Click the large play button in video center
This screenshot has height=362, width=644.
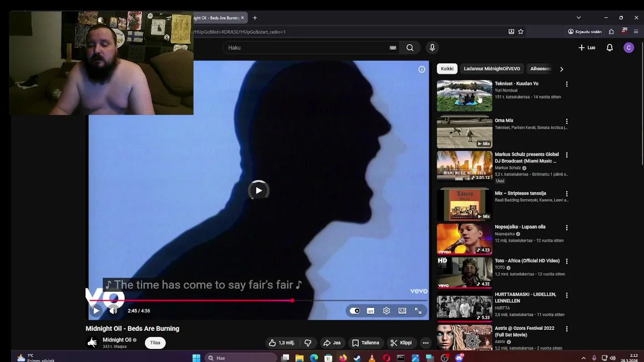[259, 191]
